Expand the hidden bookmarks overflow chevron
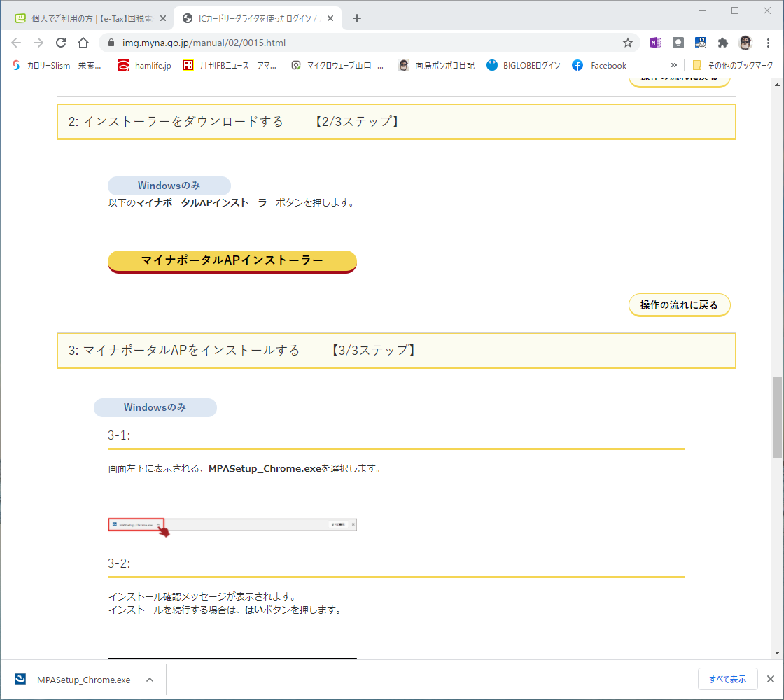 pyautogui.click(x=674, y=65)
